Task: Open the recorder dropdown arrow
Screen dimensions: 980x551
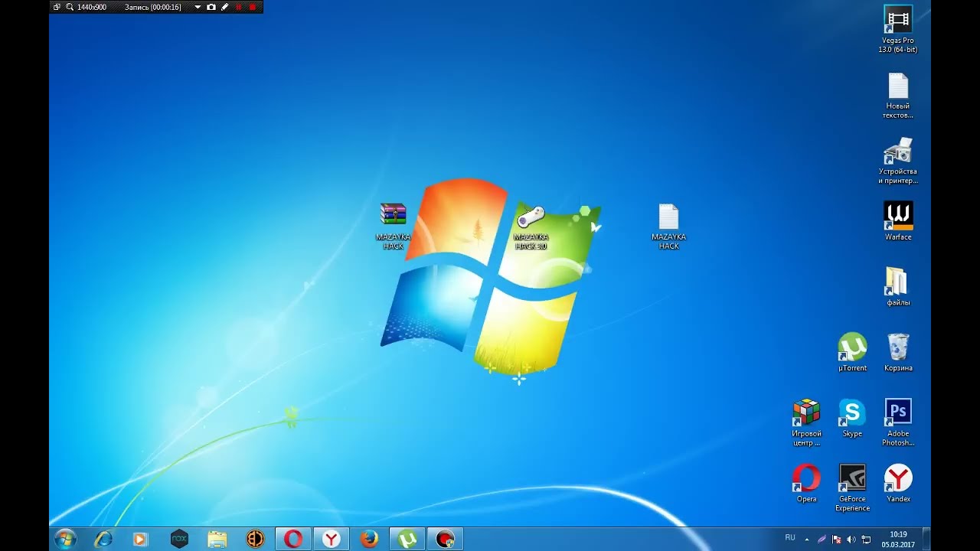Action: tap(198, 7)
